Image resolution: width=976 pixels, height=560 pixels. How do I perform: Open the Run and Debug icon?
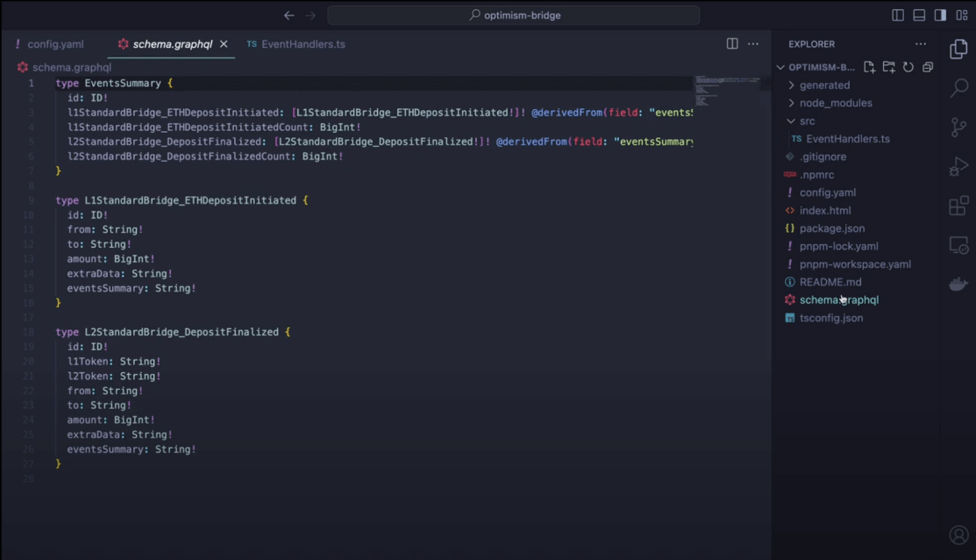click(958, 166)
